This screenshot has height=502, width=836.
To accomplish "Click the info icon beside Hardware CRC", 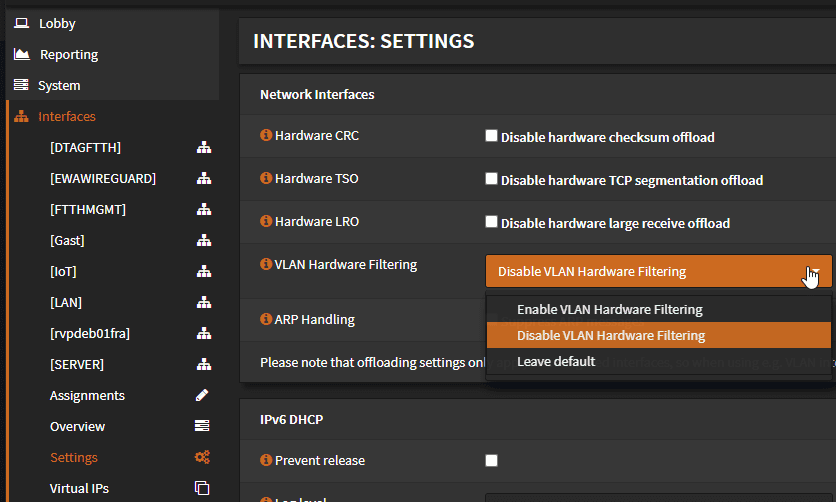I will pyautogui.click(x=266, y=135).
